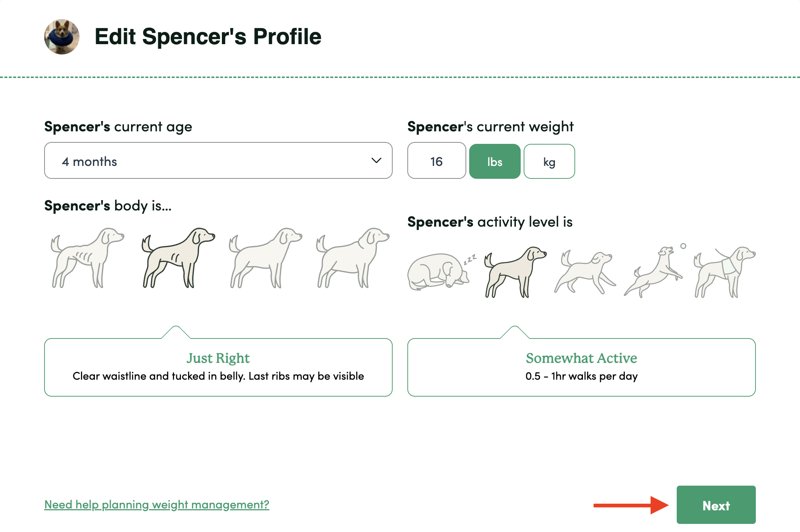The image size is (800, 532).
Task: Click the Somewhat Active description box
Action: (581, 367)
